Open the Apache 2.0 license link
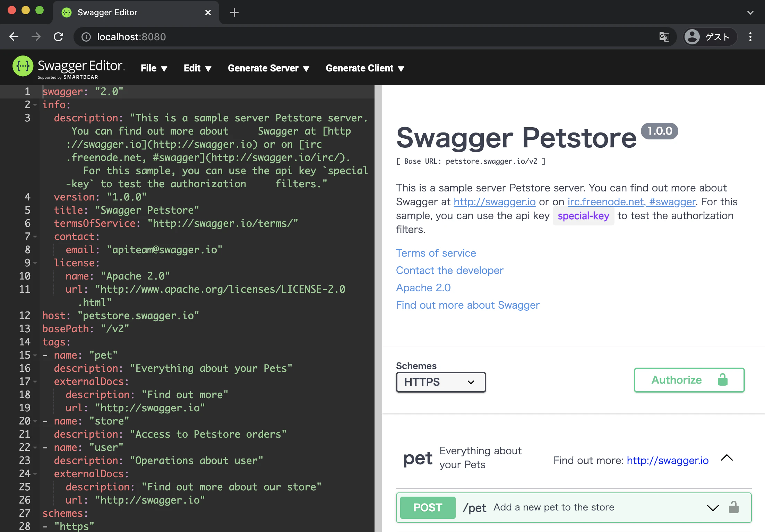The height and width of the screenshot is (532, 765). point(423,288)
